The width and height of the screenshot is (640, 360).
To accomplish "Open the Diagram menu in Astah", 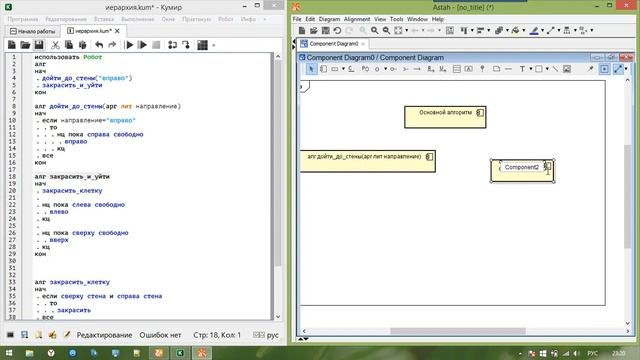I will tap(329, 19).
